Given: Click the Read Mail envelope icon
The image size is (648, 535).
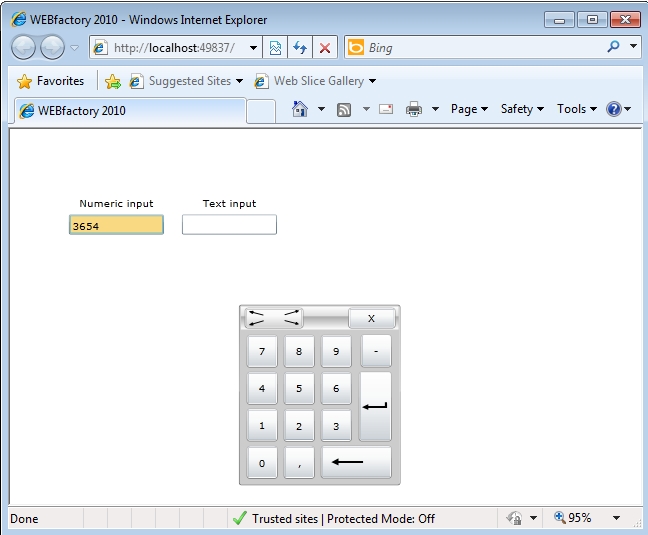Looking at the screenshot, I should click(386, 110).
